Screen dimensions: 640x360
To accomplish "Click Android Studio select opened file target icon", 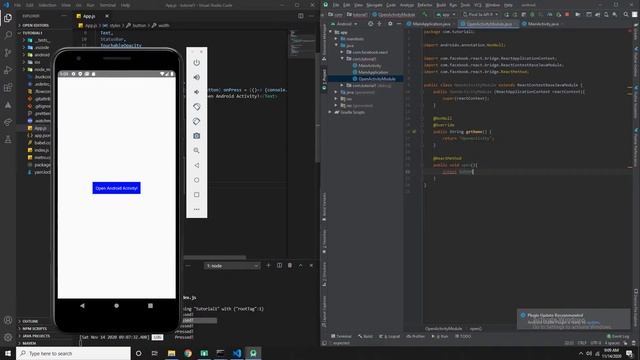I will [371, 24].
